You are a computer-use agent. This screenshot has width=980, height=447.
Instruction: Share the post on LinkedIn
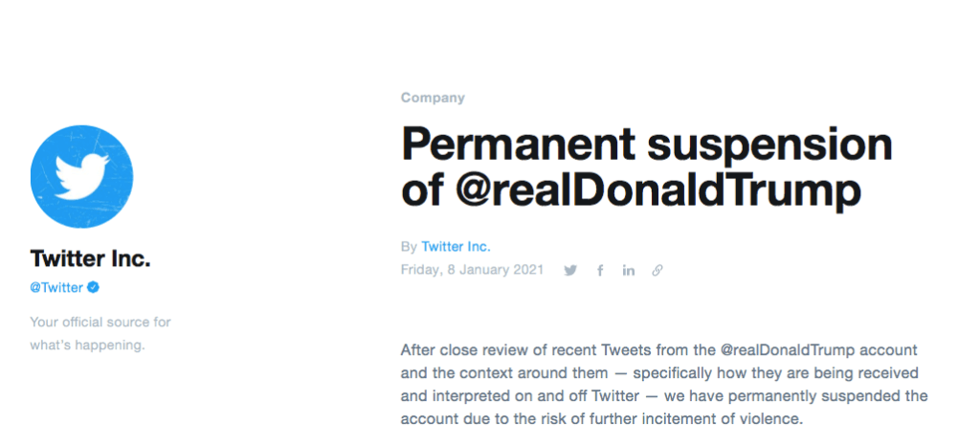click(628, 271)
